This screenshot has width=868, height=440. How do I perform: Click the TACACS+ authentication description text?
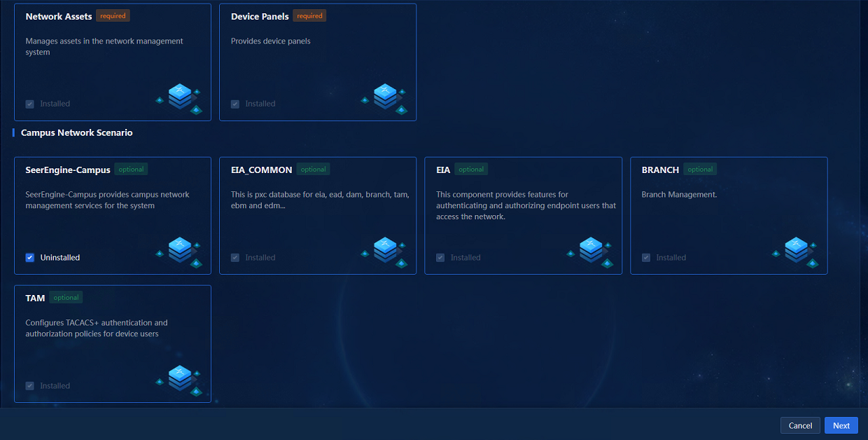(x=97, y=329)
